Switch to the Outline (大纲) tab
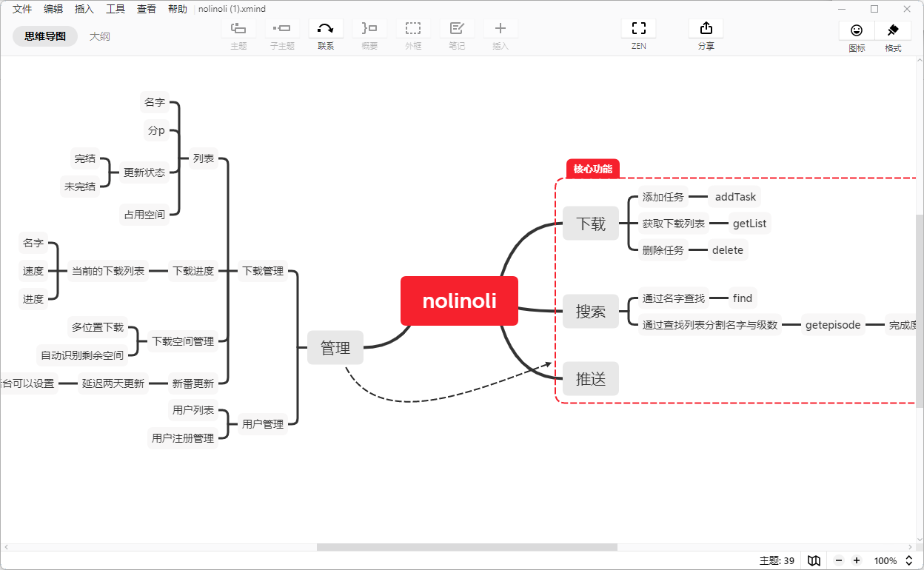The height and width of the screenshot is (570, 924). [x=100, y=36]
